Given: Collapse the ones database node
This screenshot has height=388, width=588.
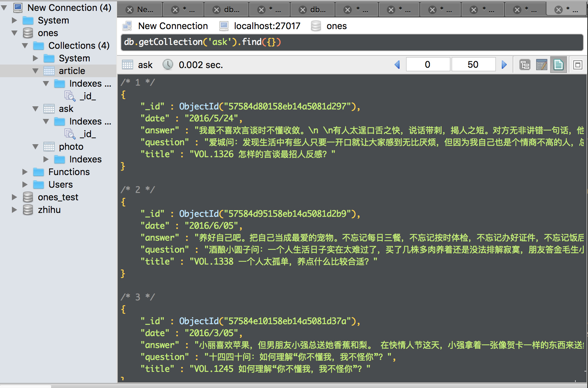Looking at the screenshot, I should (14, 33).
